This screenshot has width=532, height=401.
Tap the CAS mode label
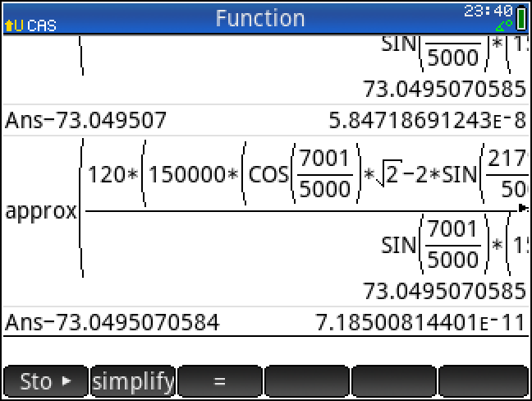tap(41, 25)
